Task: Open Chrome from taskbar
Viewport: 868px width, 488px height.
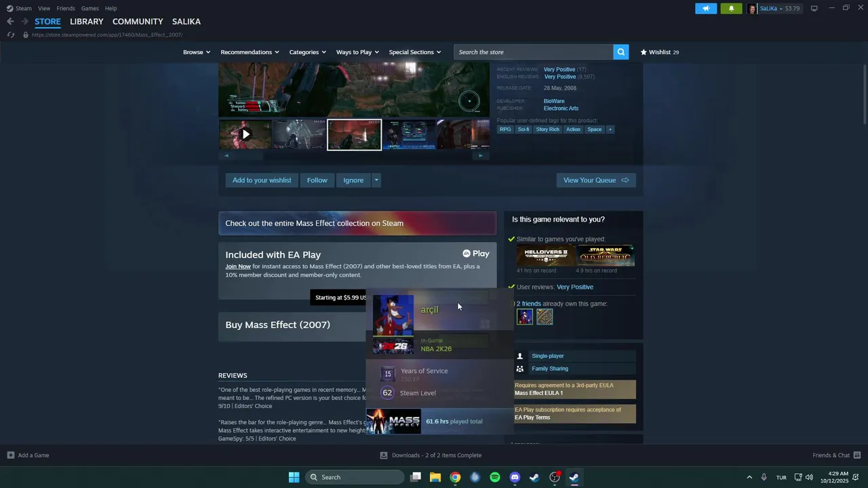Action: [455, 477]
